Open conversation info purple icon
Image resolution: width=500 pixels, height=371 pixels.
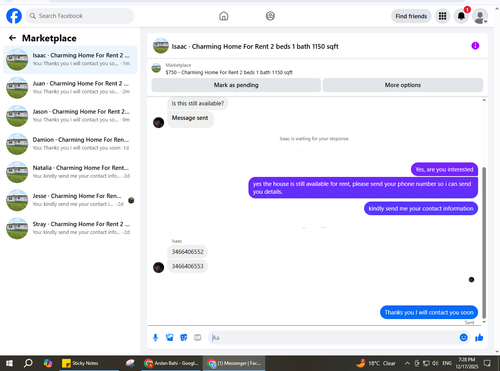click(475, 46)
